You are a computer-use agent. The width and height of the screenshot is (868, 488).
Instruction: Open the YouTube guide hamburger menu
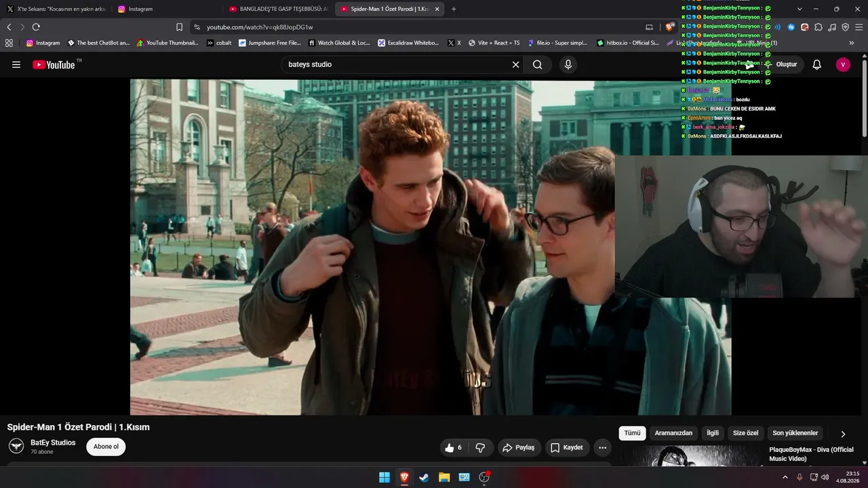16,64
